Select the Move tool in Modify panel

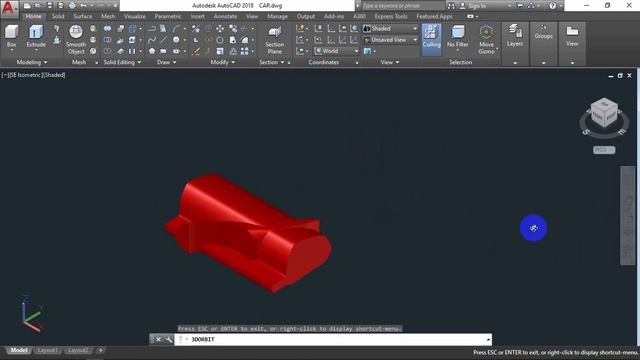coord(220,29)
